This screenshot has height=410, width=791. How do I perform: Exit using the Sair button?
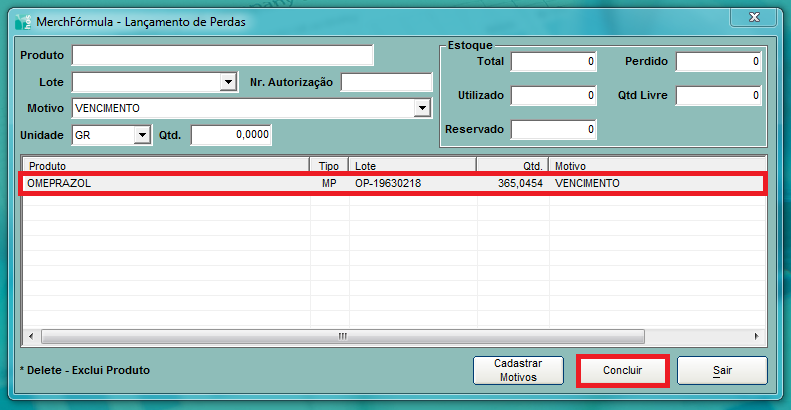(x=721, y=371)
